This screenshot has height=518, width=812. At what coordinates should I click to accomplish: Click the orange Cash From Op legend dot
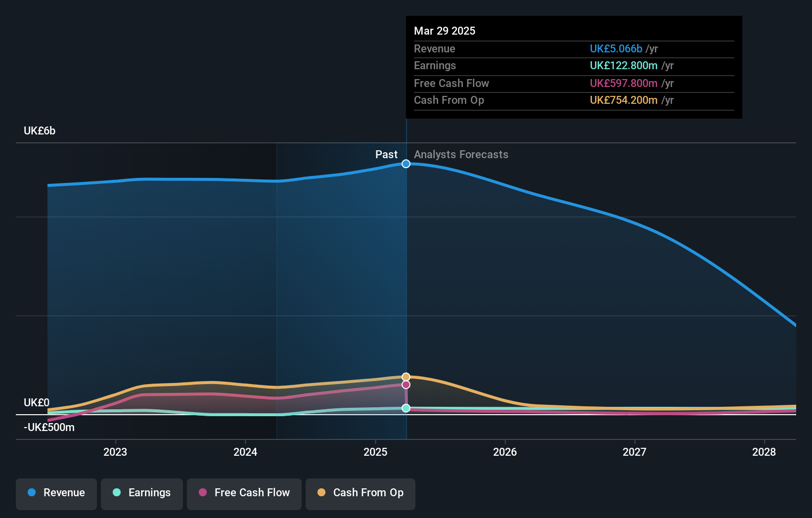(x=321, y=493)
